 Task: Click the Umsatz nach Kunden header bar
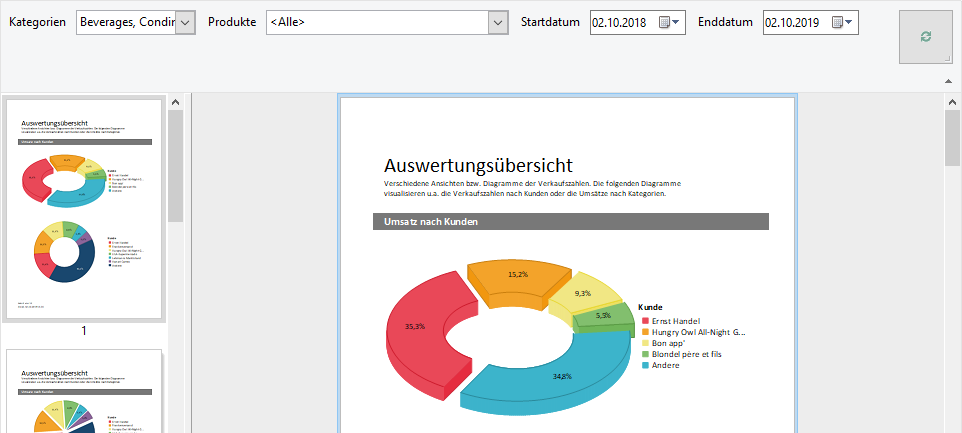[x=570, y=222]
